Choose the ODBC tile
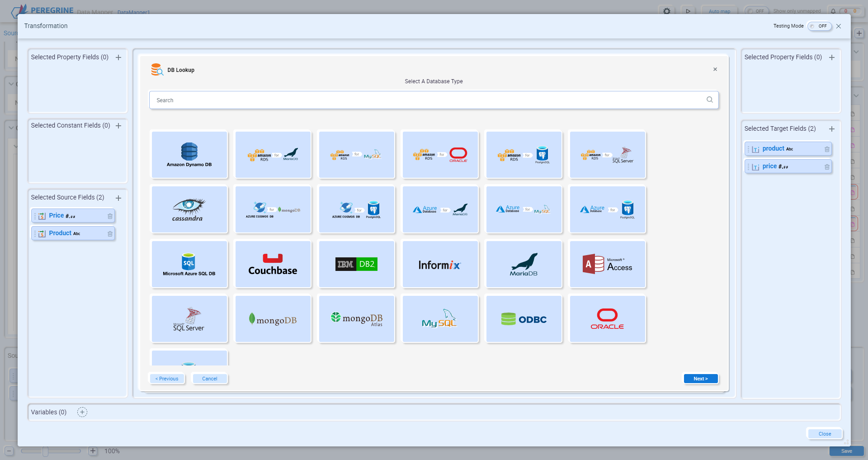Screen dimensions: 868x460 click(524, 319)
